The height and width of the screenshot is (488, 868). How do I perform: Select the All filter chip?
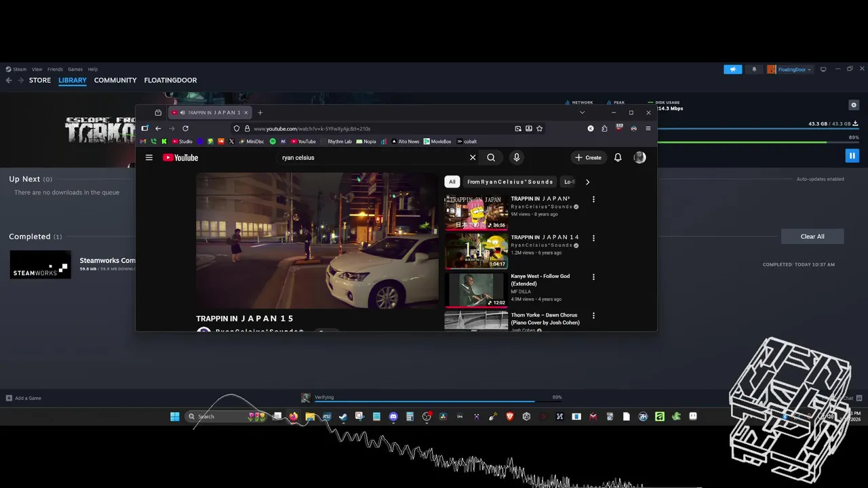(452, 182)
